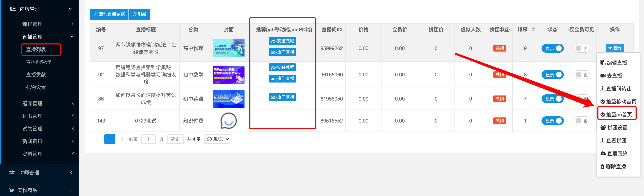Click the 讲师管理 graduation cap icon
644x196 pixels.
pos(12,172)
